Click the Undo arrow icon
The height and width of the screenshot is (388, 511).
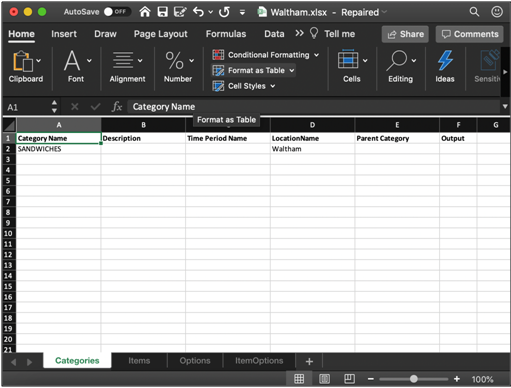[199, 12]
